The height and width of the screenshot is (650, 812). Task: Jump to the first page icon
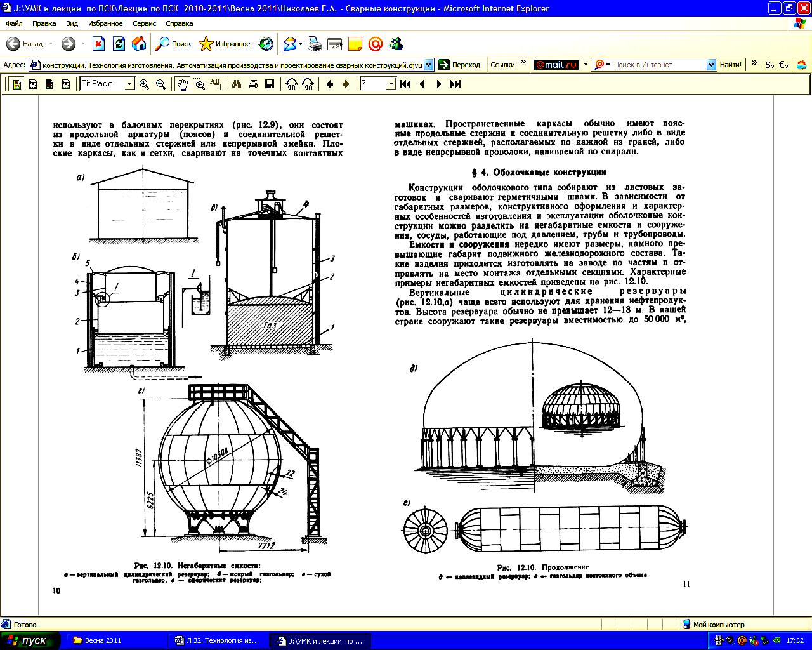[406, 84]
